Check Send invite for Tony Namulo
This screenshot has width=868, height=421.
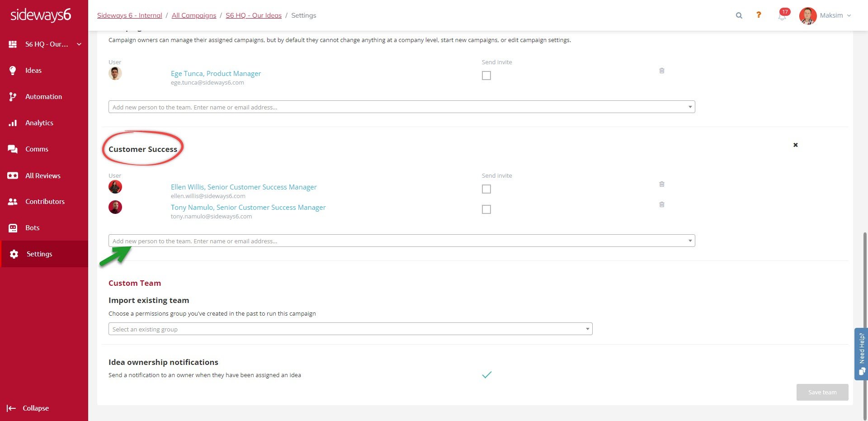(486, 209)
